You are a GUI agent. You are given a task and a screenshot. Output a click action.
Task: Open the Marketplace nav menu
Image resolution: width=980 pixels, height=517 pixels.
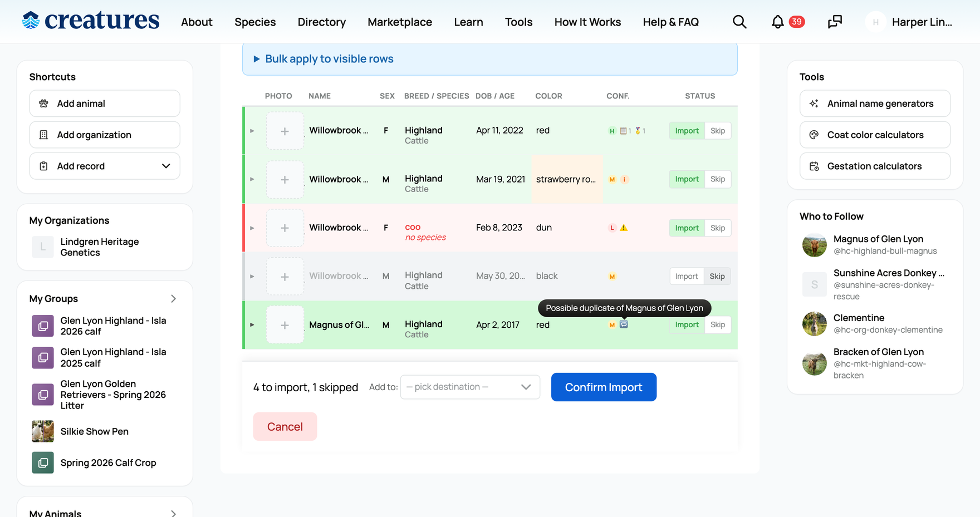[x=400, y=22]
